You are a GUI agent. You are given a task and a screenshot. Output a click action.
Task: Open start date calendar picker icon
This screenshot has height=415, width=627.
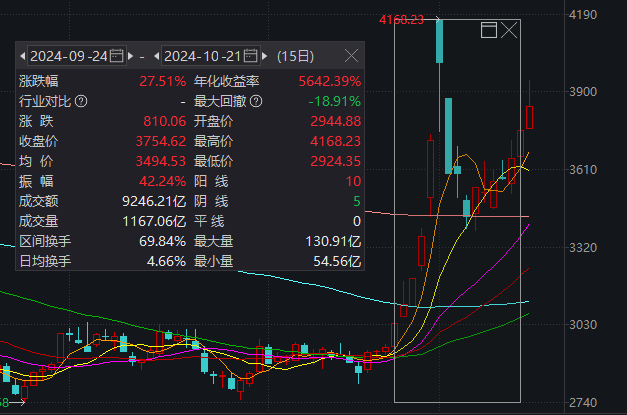click(116, 56)
